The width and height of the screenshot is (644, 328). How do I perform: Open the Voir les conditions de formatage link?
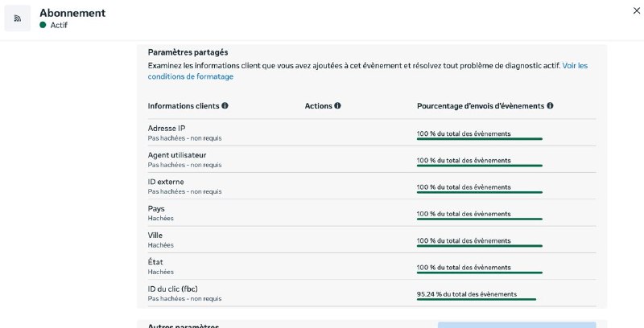(x=368, y=71)
